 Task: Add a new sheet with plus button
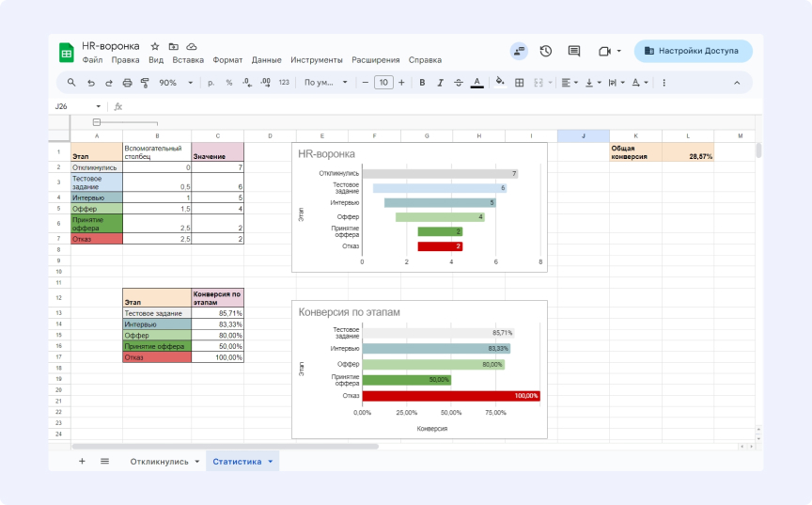pyautogui.click(x=82, y=462)
